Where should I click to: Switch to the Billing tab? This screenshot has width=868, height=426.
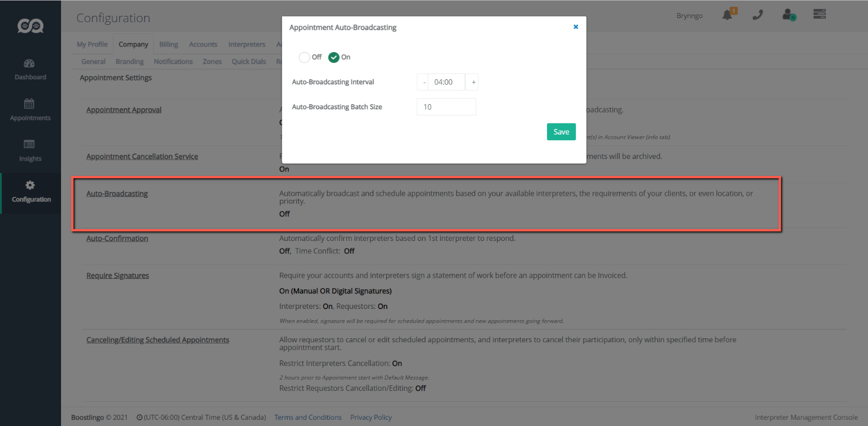(x=168, y=44)
